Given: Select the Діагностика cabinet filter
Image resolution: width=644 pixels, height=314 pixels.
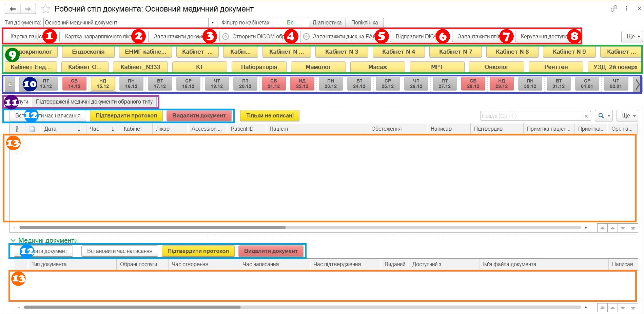Looking at the screenshot, I should click(x=327, y=22).
